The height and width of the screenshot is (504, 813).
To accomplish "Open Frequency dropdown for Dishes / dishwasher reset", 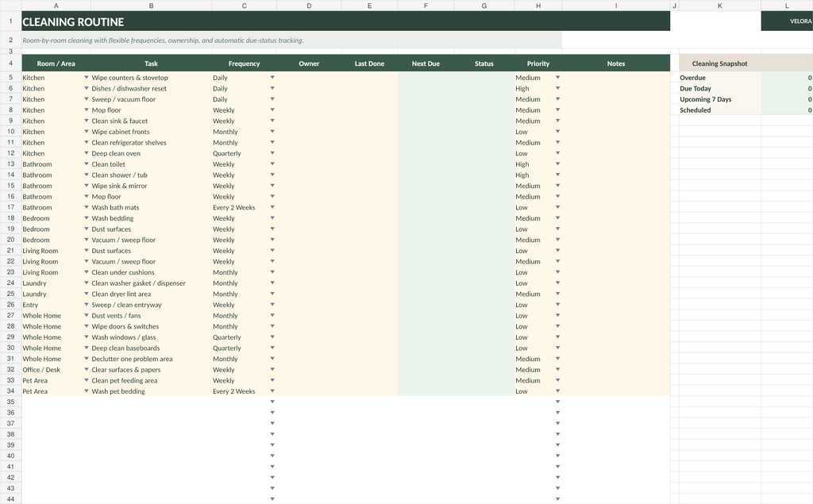I will click(272, 88).
